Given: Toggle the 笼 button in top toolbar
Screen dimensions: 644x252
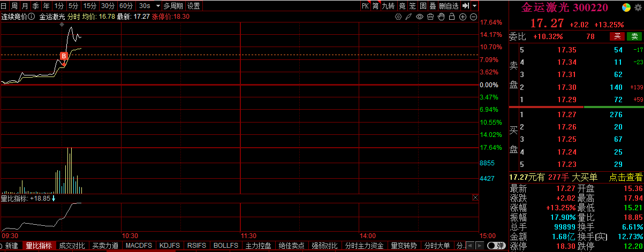Looking at the screenshot, I should point(413,6).
